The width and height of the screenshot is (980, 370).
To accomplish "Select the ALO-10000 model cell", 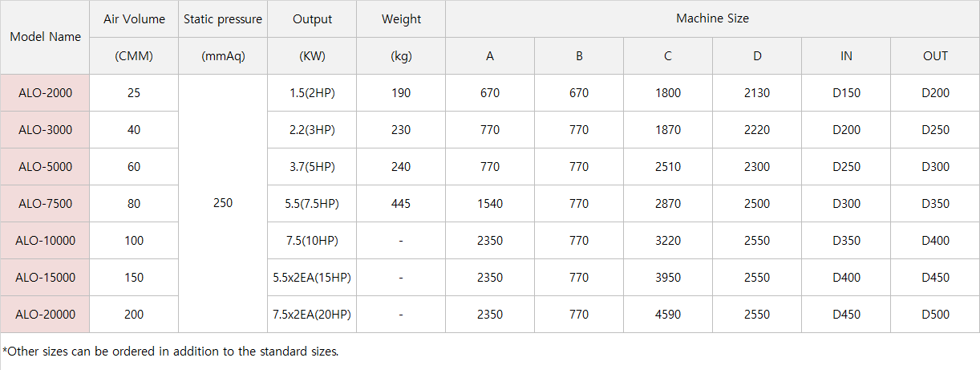I will [45, 241].
